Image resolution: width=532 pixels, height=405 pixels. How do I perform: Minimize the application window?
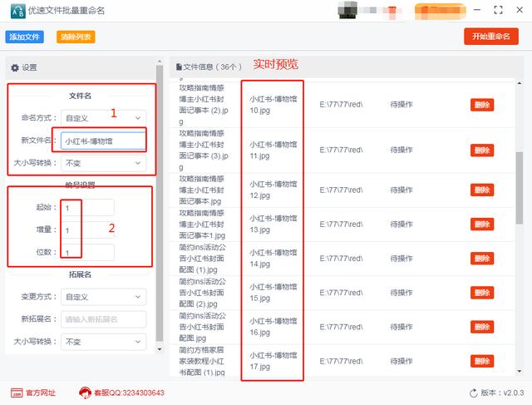click(477, 10)
